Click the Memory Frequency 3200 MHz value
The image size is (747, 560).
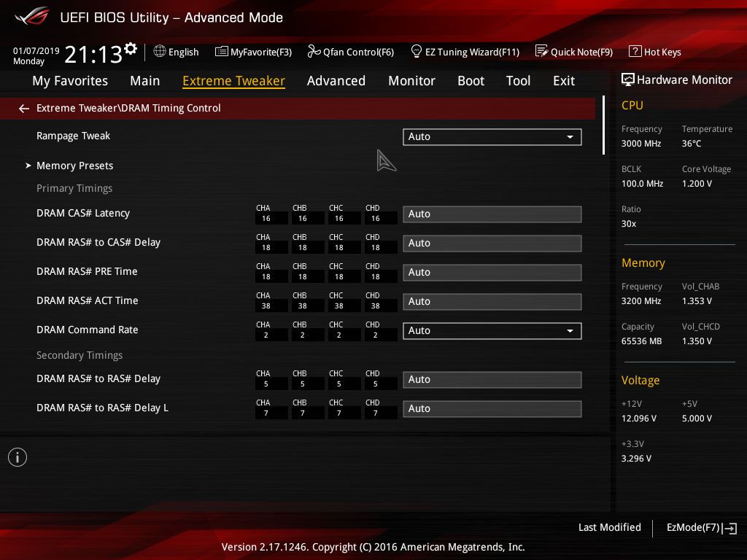coord(640,301)
